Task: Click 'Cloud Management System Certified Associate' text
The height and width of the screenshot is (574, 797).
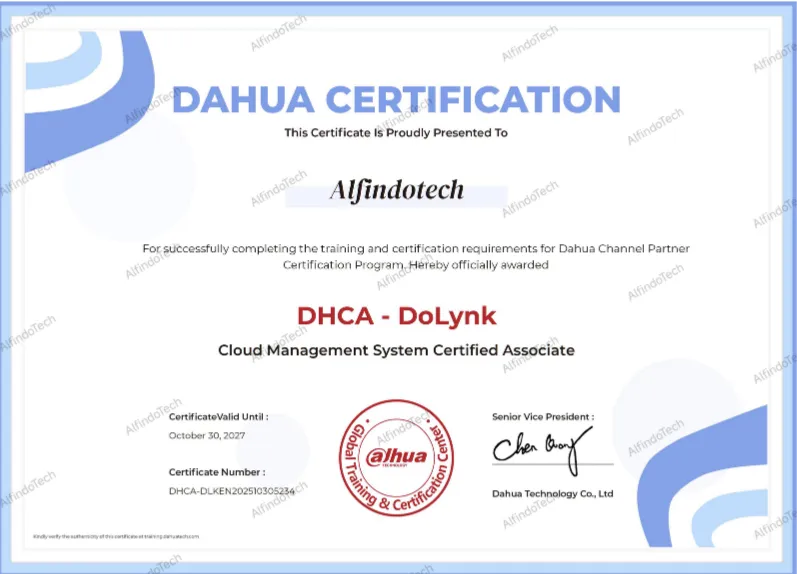Action: (396, 350)
